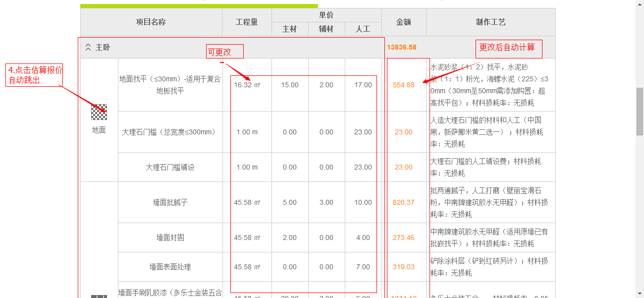Click the 人工 sub-header

pos(363,29)
